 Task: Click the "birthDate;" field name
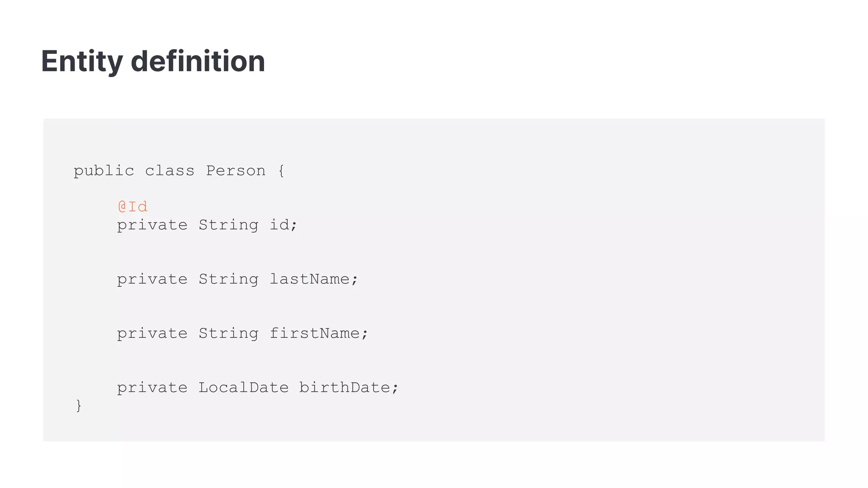pyautogui.click(x=349, y=387)
